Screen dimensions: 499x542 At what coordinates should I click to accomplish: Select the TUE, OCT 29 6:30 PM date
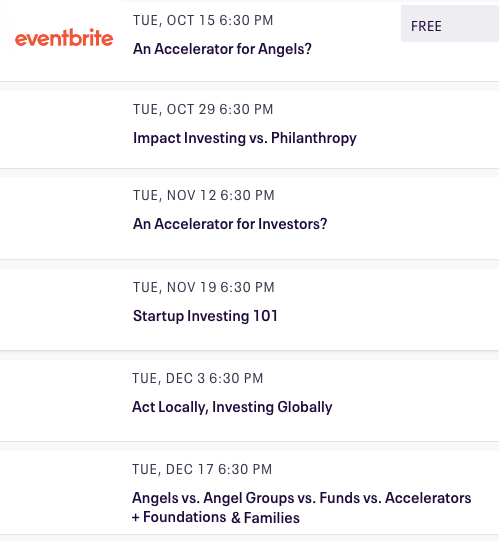click(x=203, y=110)
